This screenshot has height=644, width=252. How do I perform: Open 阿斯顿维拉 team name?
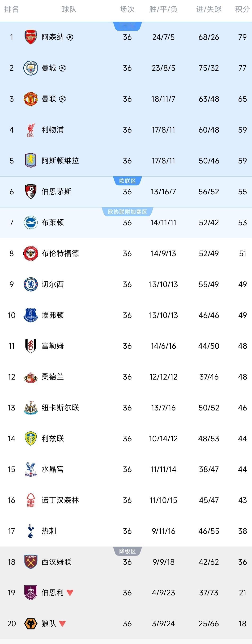[x=60, y=161]
